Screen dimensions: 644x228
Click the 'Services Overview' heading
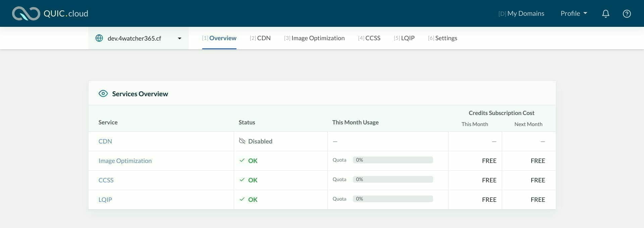coord(140,94)
